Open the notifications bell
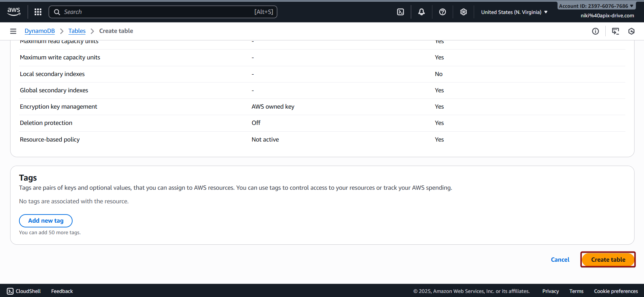This screenshot has width=644, height=297. 422,12
